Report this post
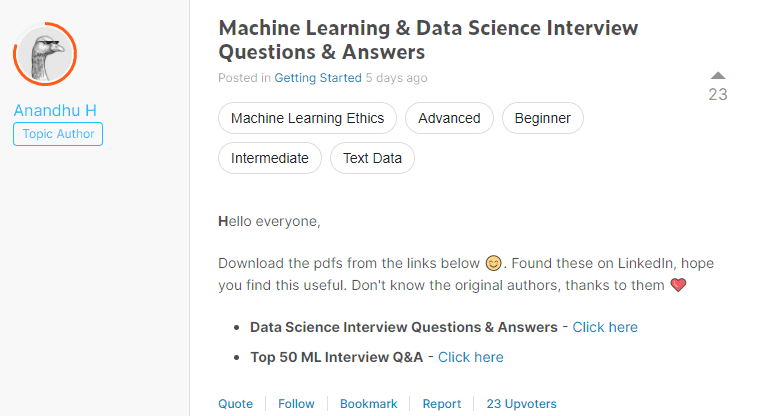This screenshot has height=416, width=757. tap(442, 404)
